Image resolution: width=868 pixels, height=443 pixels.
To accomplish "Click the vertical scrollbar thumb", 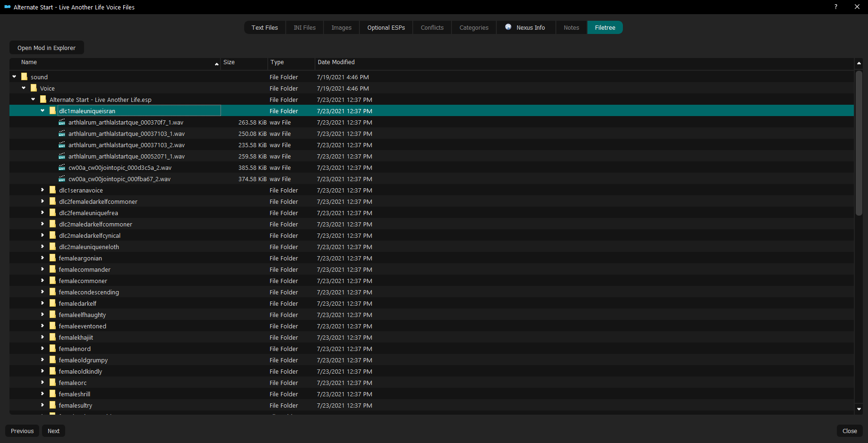I will 859,143.
